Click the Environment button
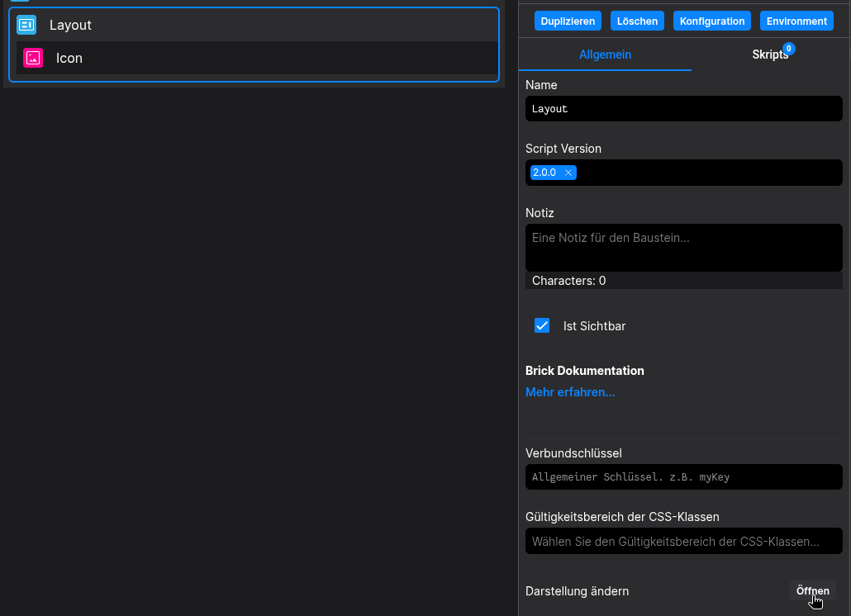 click(796, 21)
